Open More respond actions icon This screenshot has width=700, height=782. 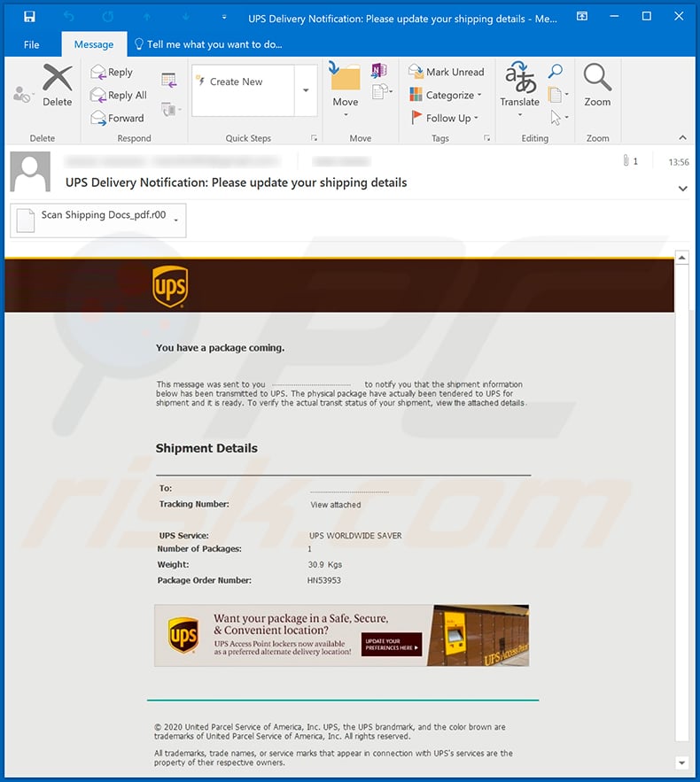(x=171, y=109)
